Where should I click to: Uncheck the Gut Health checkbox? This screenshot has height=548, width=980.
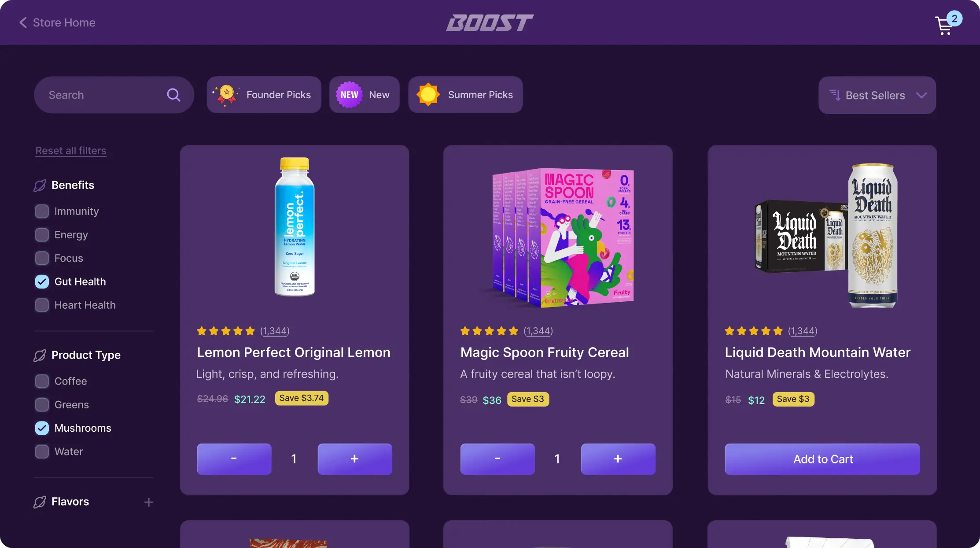(42, 282)
